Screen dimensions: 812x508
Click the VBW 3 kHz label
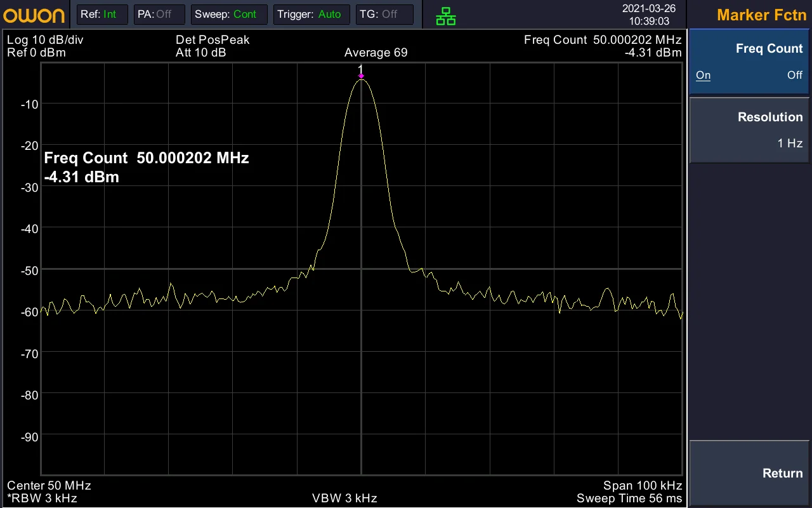344,498
